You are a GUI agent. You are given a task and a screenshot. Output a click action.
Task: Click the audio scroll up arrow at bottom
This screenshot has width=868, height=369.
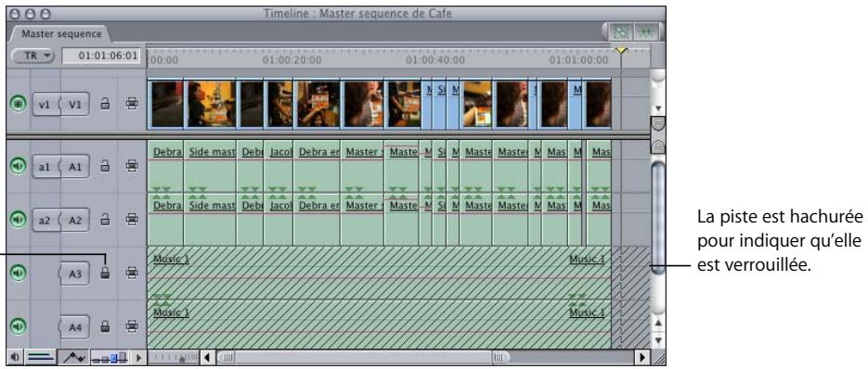point(658,323)
